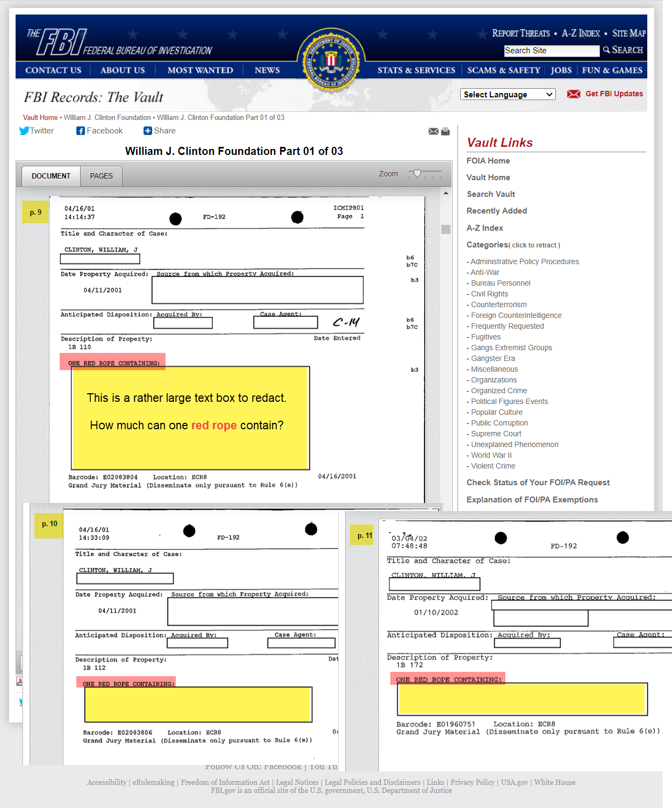This screenshot has height=808, width=672.
Task: Print the page with the printer icon
Action: pyautogui.click(x=446, y=131)
